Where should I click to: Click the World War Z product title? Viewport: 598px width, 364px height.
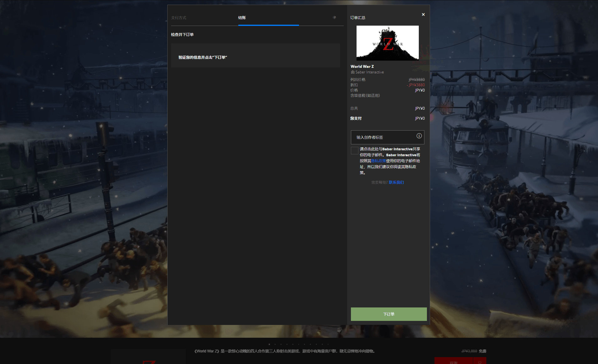[x=362, y=67]
